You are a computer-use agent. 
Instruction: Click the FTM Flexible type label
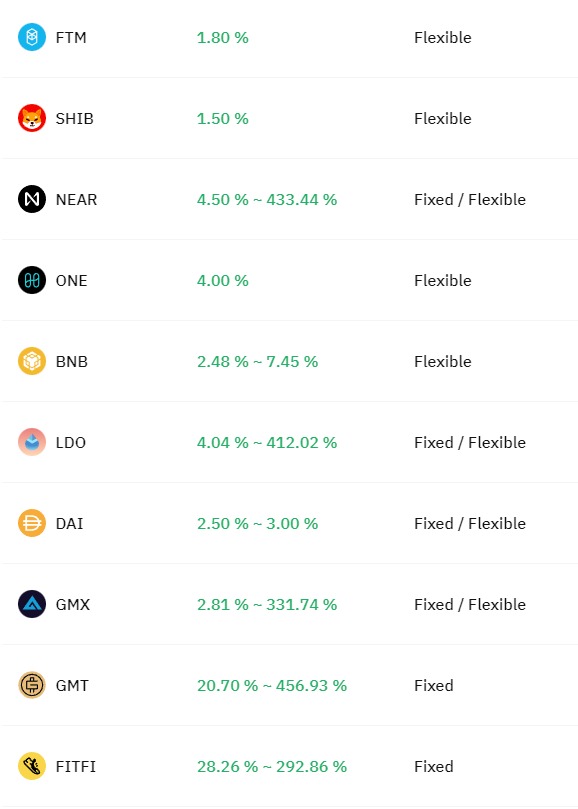(443, 38)
